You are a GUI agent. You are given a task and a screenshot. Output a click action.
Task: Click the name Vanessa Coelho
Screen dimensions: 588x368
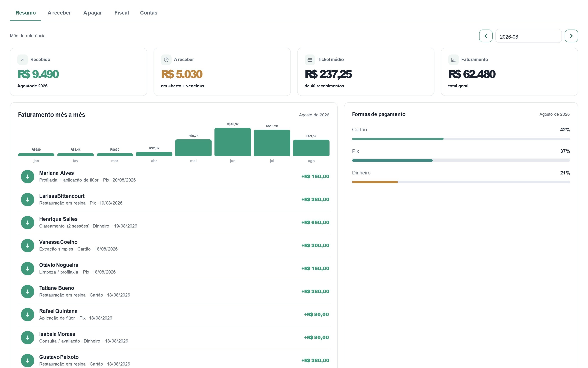click(58, 242)
